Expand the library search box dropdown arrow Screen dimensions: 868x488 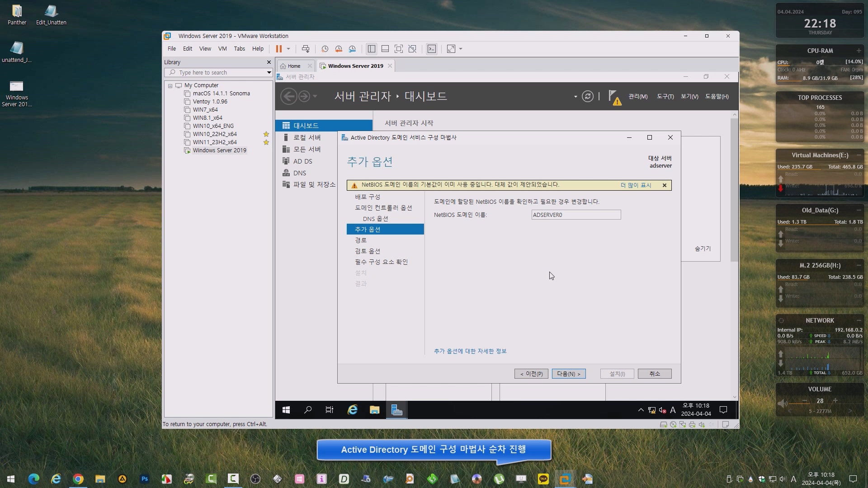269,73
